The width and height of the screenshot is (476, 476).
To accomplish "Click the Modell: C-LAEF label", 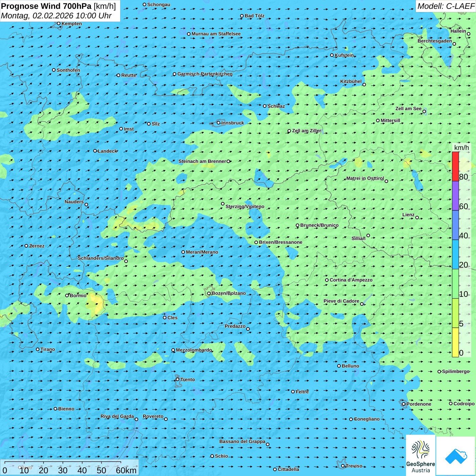I will pos(445,6).
